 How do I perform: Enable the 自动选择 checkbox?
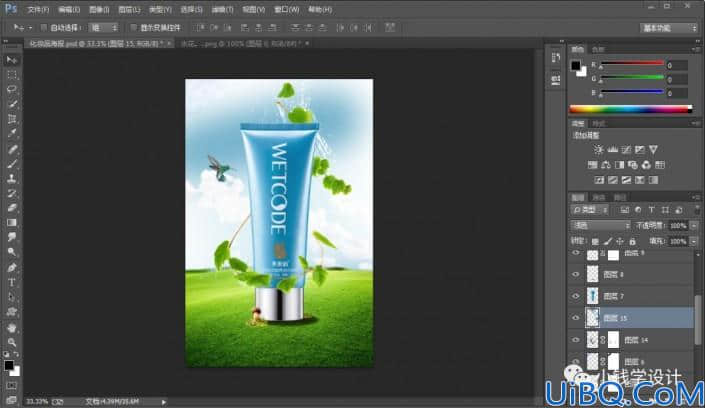click(44, 27)
